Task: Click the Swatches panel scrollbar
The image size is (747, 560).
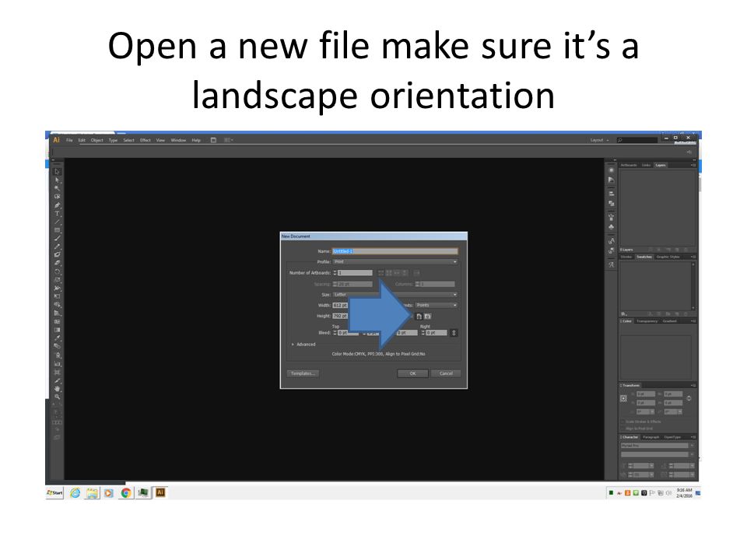Action: tap(693, 285)
